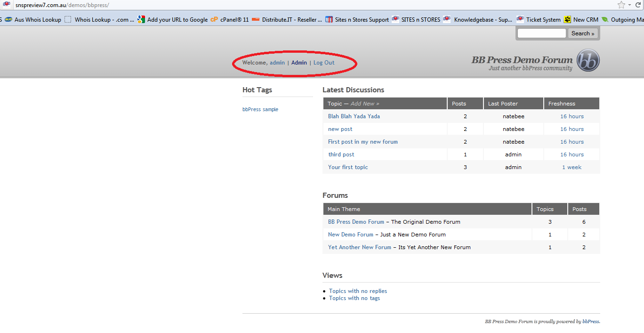Open the Blah Blah Yada Yada topic
The width and height of the screenshot is (644, 333).
click(x=354, y=116)
